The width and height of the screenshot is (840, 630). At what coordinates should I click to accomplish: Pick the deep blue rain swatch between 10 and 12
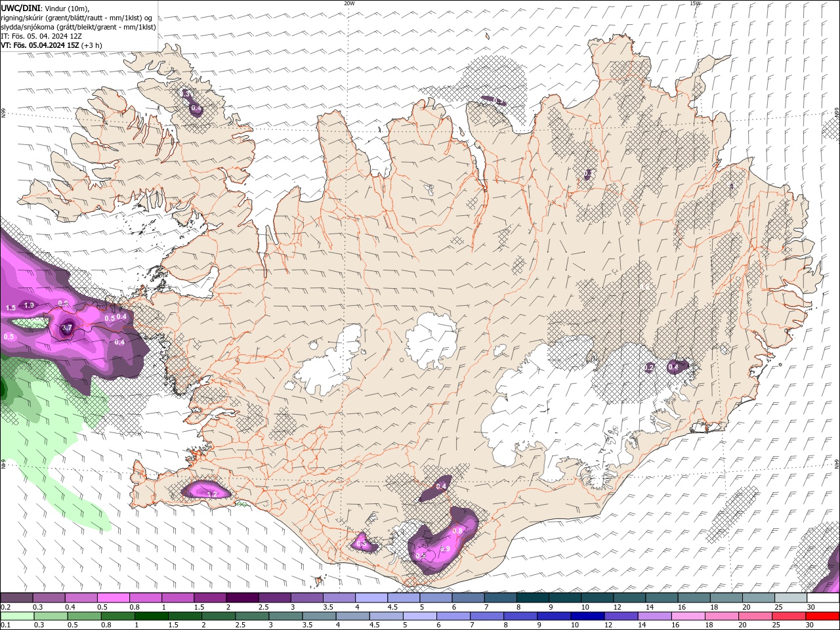[587, 616]
